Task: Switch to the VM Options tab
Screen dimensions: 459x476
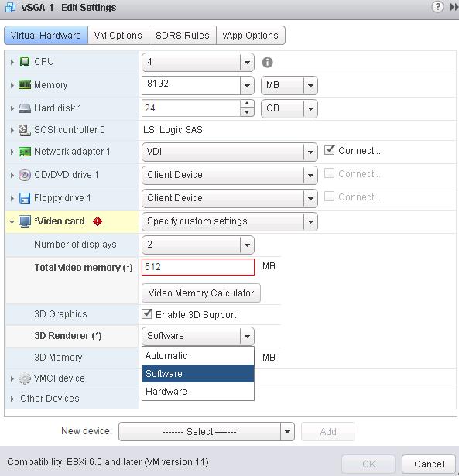Action: pyautogui.click(x=118, y=35)
